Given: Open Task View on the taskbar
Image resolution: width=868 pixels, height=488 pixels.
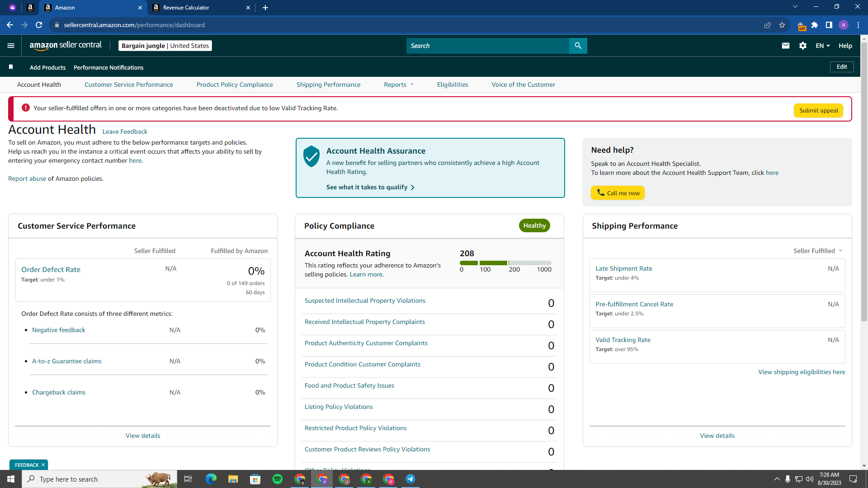Looking at the screenshot, I should tap(188, 479).
